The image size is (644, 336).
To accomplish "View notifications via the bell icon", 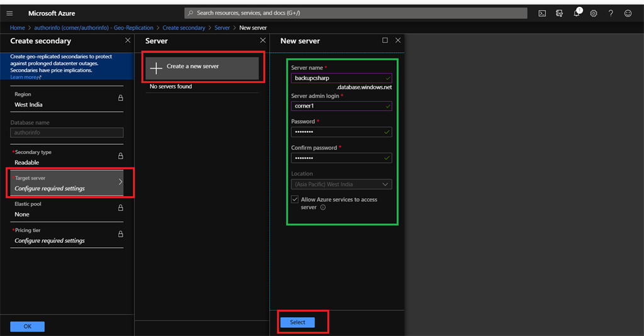I will 577,13.
